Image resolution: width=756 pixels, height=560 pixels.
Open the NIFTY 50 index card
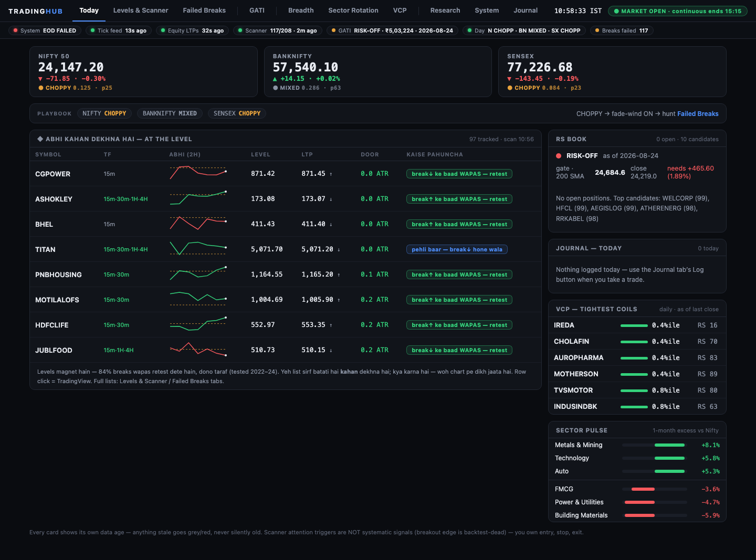[x=143, y=72]
